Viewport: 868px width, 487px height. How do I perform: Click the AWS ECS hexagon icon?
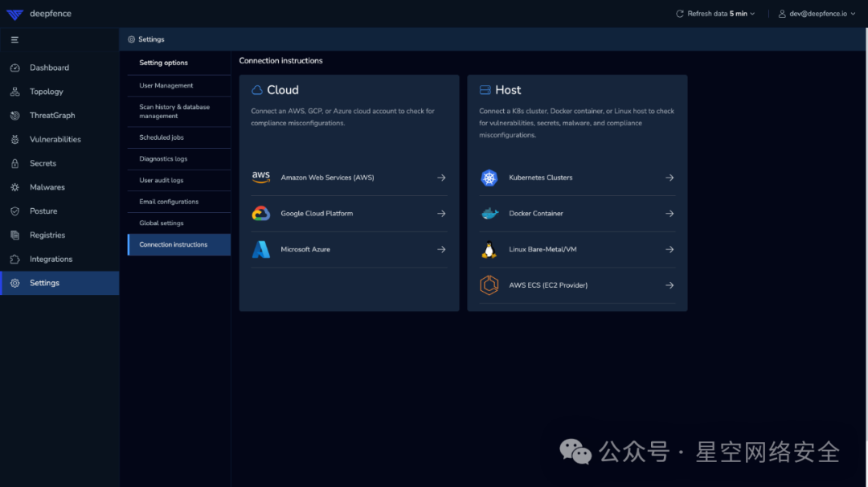click(489, 285)
